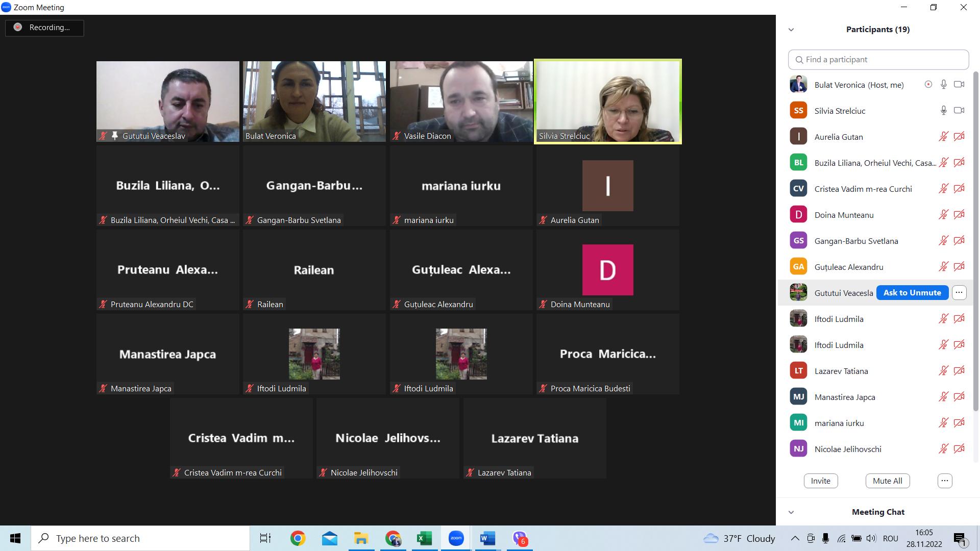980x551 pixels.
Task: Click the participants list vertical scrollbar
Action: pyautogui.click(x=976, y=240)
